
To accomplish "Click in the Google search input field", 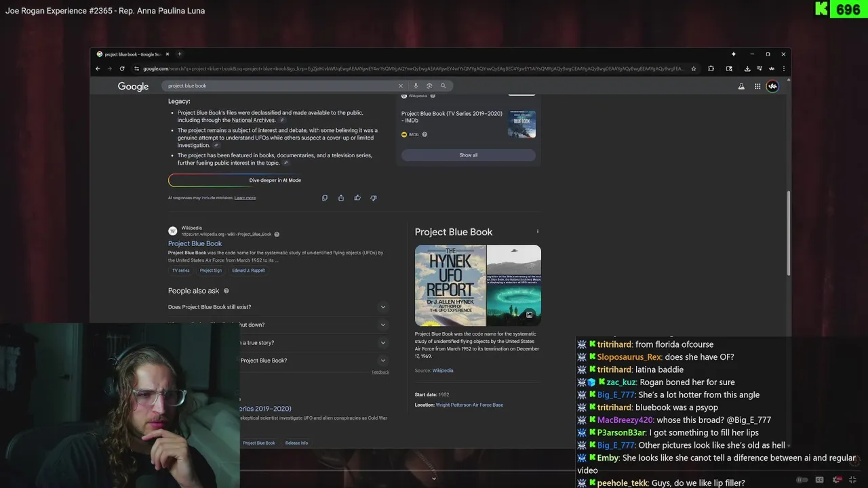I will click(x=281, y=86).
